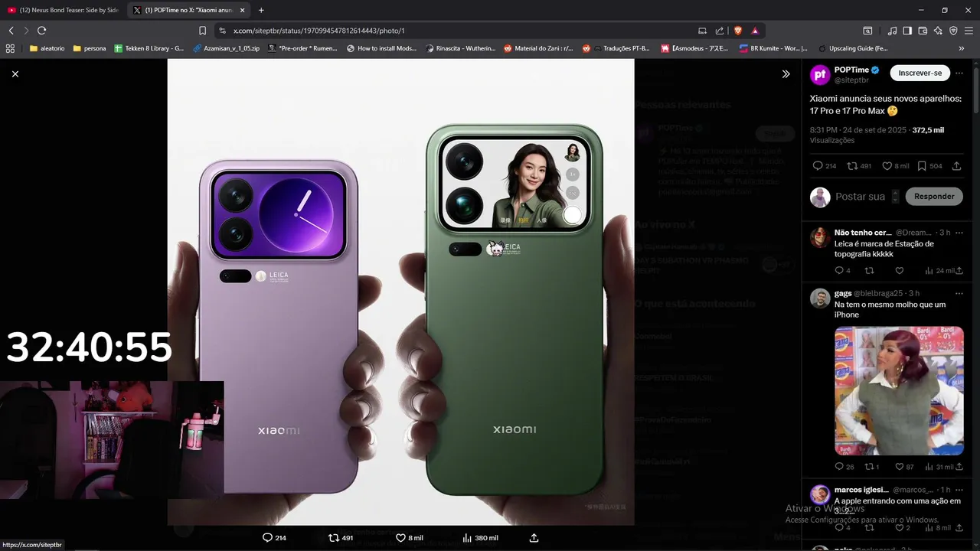The image size is (980, 551).
Task: Click the address bar URL field
Action: pyautogui.click(x=459, y=31)
